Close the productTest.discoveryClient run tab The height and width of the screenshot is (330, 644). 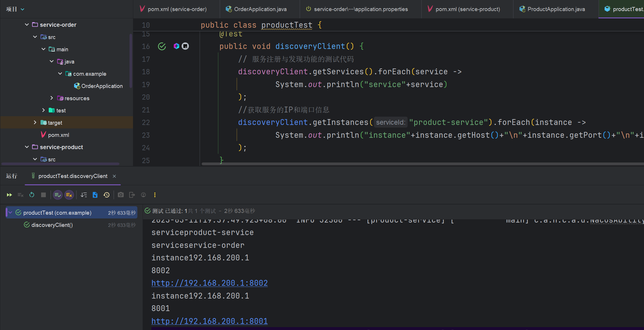(x=114, y=176)
